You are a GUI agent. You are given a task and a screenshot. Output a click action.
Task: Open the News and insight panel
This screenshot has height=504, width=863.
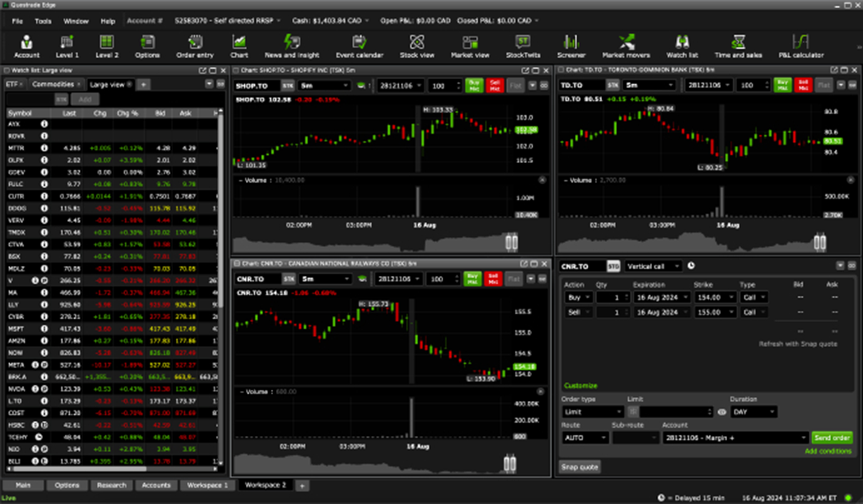point(290,46)
